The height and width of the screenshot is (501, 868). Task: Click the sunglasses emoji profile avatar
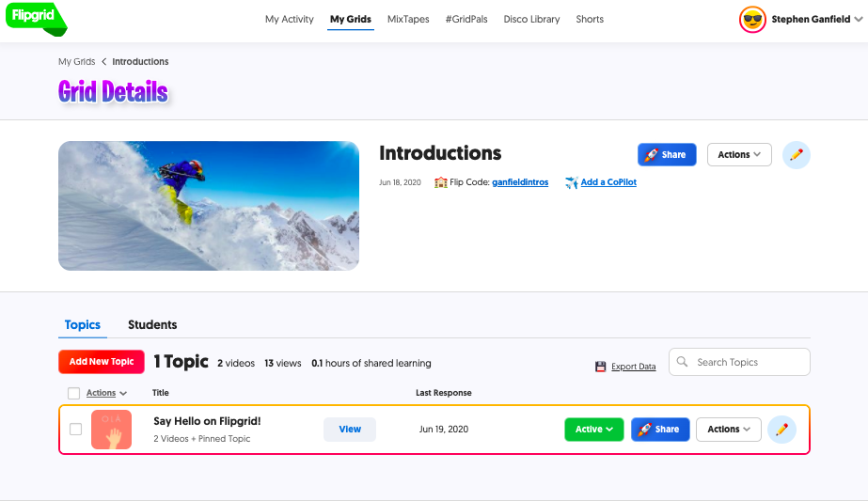752,20
